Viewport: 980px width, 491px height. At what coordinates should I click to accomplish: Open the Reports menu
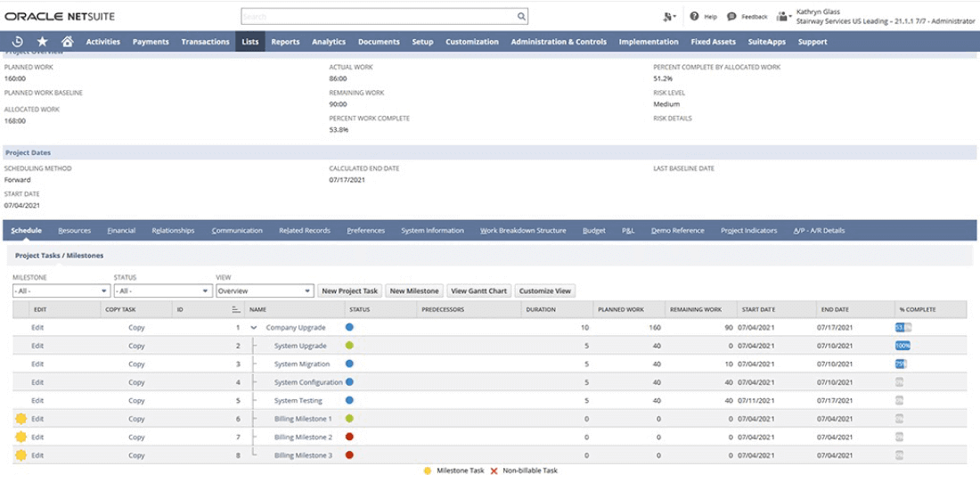pos(285,42)
